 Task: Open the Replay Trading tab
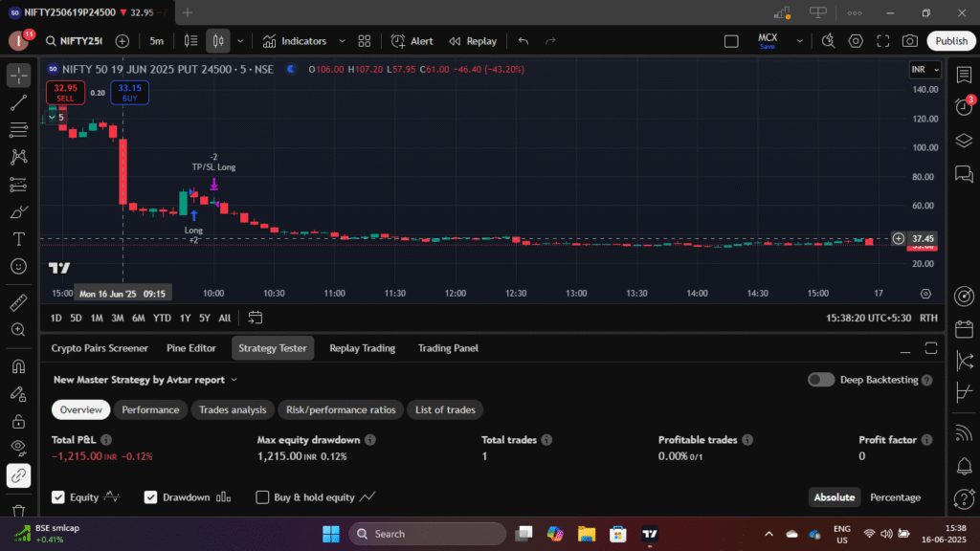(x=363, y=348)
